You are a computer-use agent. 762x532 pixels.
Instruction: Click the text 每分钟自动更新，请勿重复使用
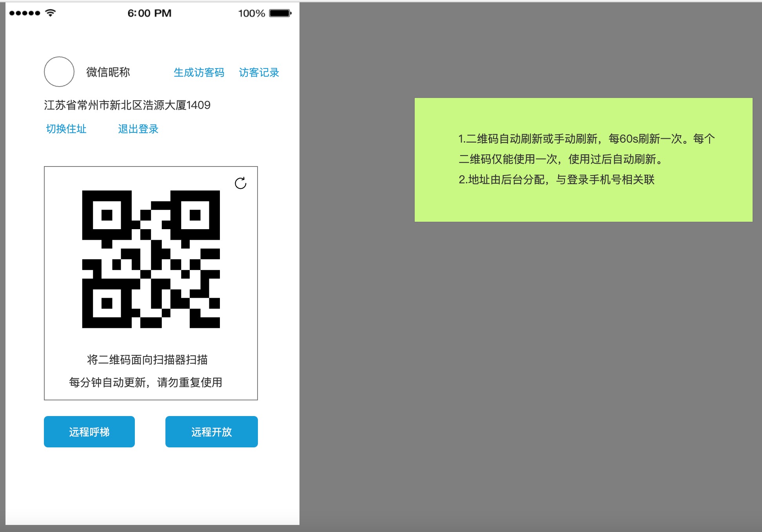145,382
